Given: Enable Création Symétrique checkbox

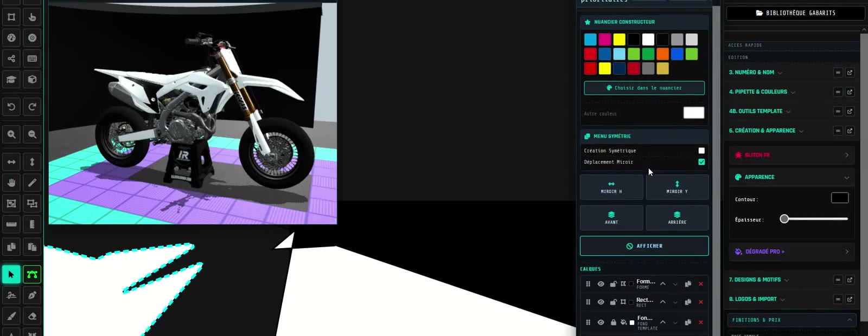Looking at the screenshot, I should coord(701,151).
